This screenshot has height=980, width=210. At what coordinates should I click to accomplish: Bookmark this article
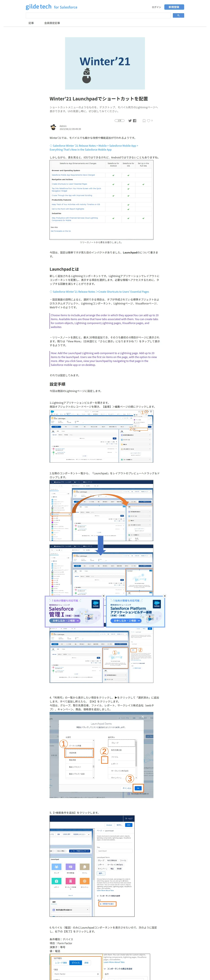(144, 121)
